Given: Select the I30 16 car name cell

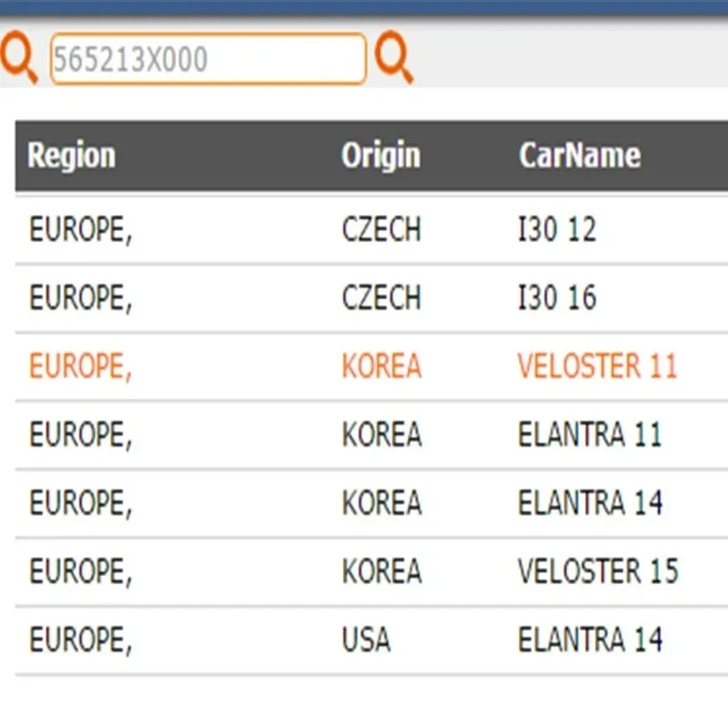Looking at the screenshot, I should (x=557, y=298).
